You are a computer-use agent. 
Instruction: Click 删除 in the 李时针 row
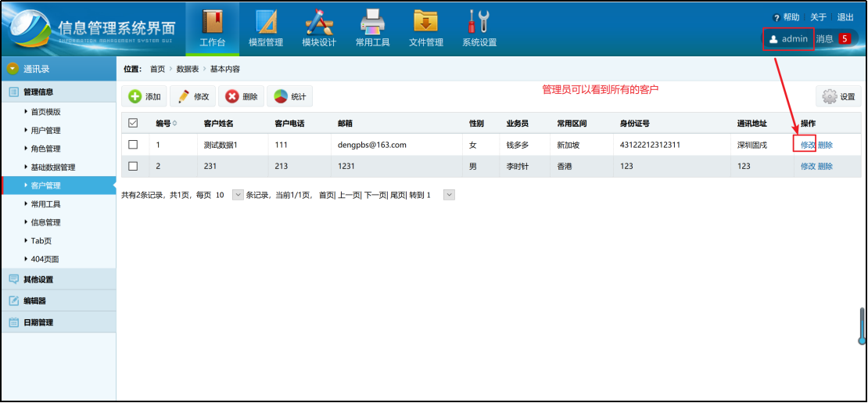pyautogui.click(x=825, y=167)
